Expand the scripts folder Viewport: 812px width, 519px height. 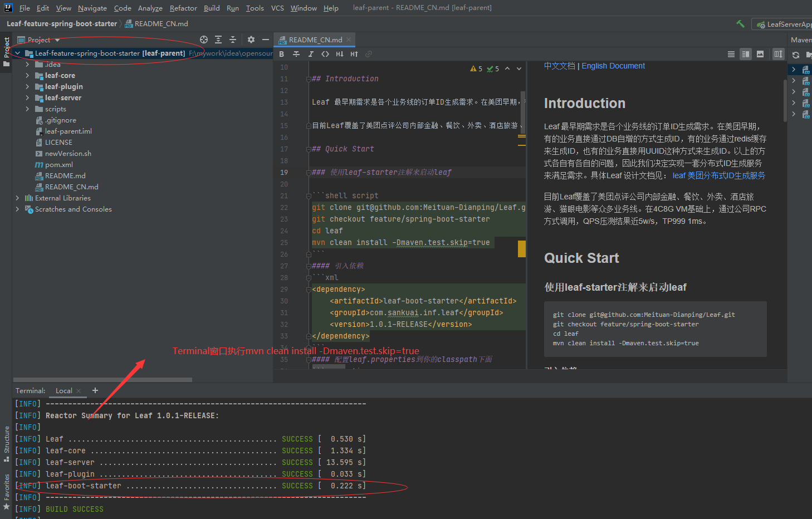pos(27,109)
